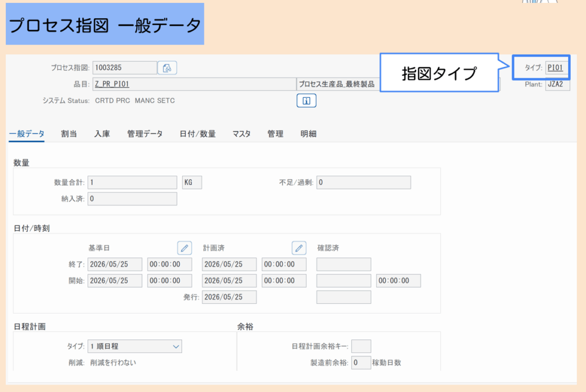Click the 製造前余裕 field
The height and width of the screenshot is (392, 586).
tap(362, 363)
